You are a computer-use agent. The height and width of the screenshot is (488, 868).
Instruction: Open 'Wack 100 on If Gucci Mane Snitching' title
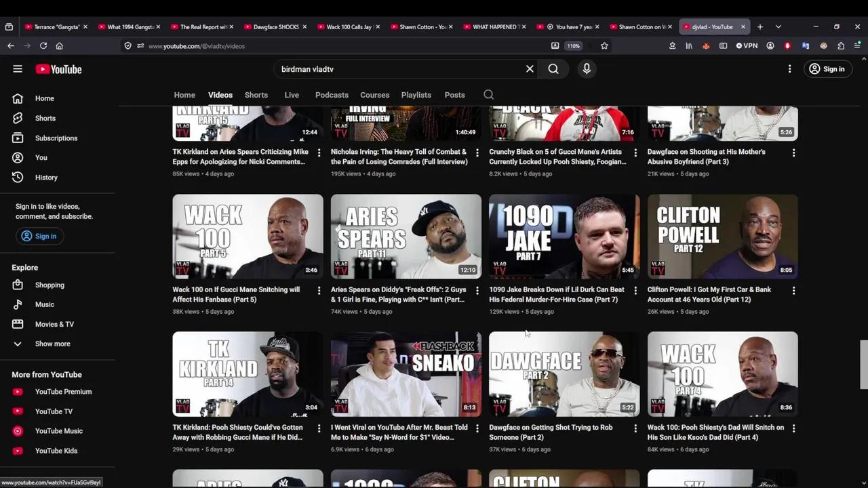tap(236, 294)
